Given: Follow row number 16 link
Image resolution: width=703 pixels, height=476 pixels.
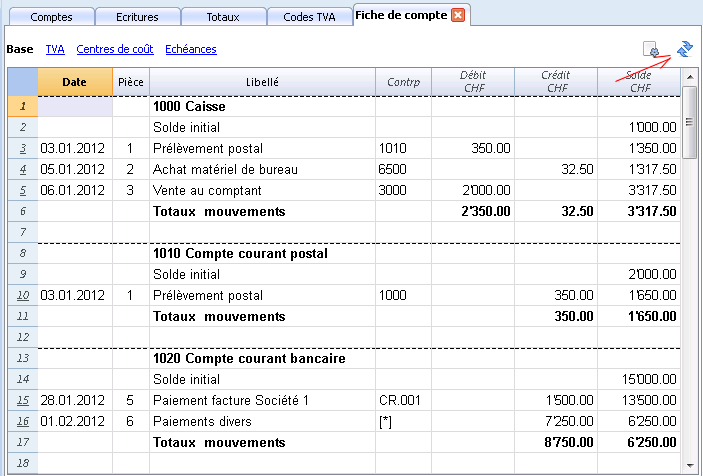Looking at the screenshot, I should pyautogui.click(x=23, y=421).
